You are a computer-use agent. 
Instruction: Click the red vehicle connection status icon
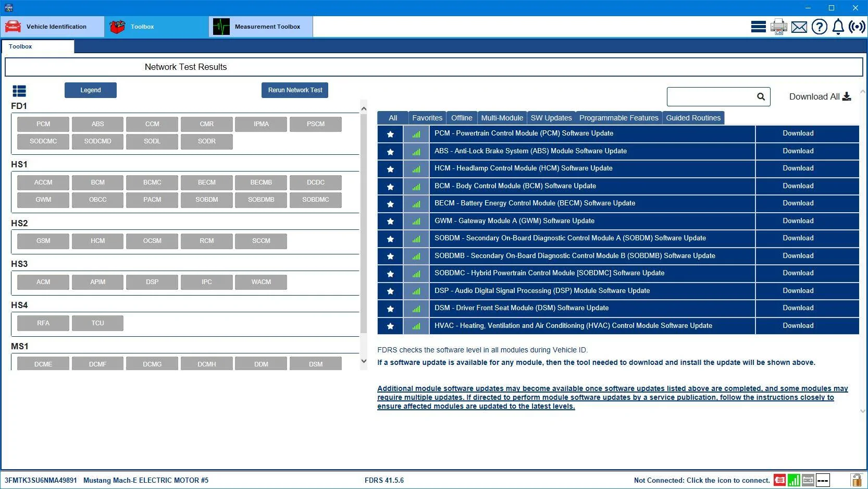[x=779, y=480]
